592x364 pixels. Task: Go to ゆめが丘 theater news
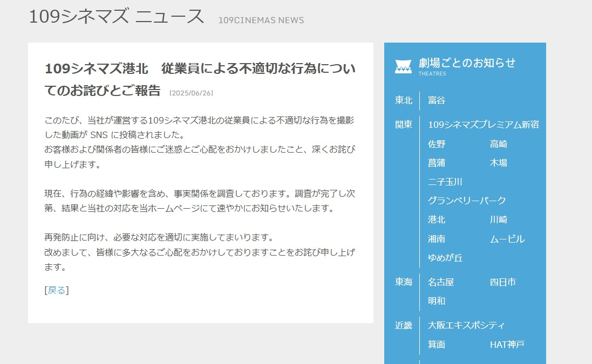pyautogui.click(x=445, y=258)
